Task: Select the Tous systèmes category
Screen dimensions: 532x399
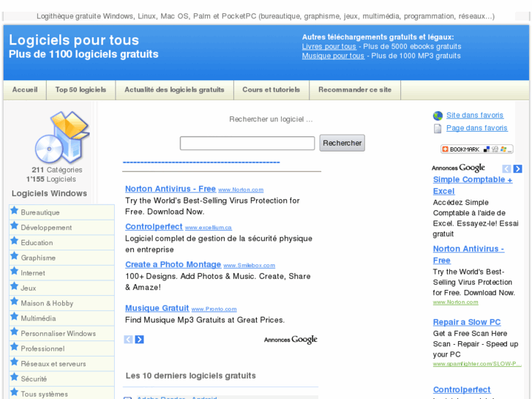Action: coord(61,393)
